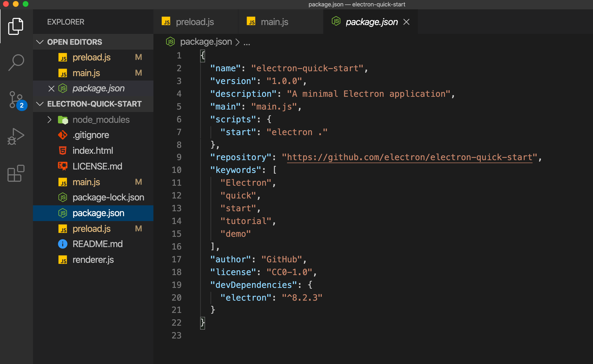Screen dimensions: 593x364
Task: Expand the node_modules folder
Action: pyautogui.click(x=49, y=120)
